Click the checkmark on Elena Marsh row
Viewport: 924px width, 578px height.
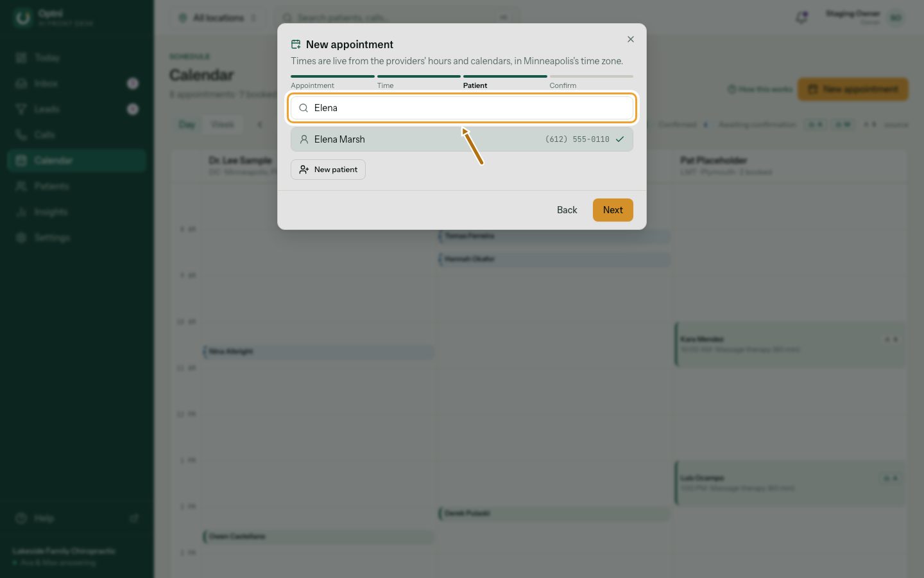620,139
